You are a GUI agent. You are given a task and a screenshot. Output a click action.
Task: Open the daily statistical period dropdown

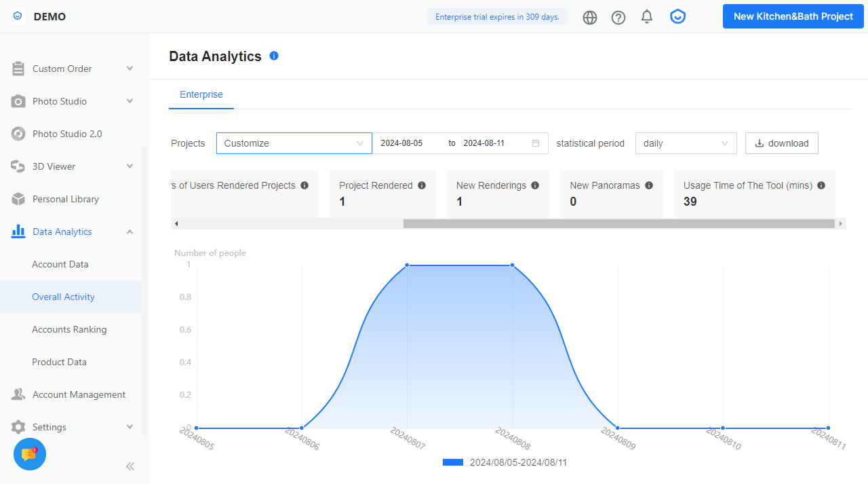pyautogui.click(x=686, y=143)
